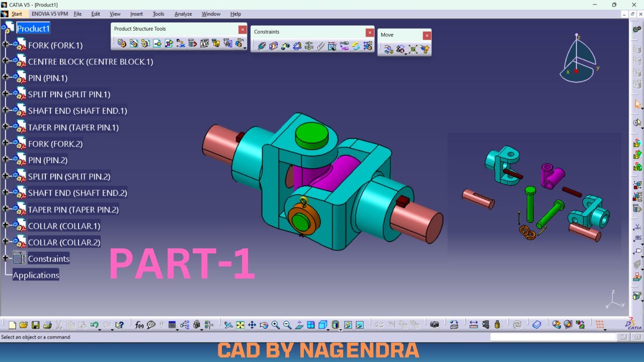Viewport: 644px width, 362px height.
Task: Click the Formula f(x) icon
Action: (x=139, y=325)
